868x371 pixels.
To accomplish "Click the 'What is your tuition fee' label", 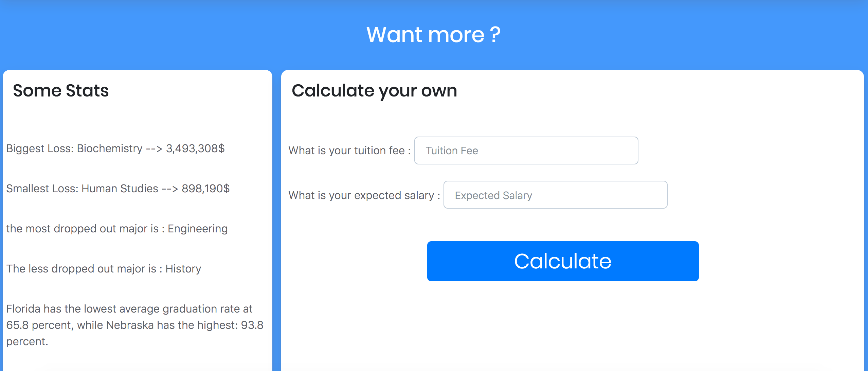I will (x=350, y=150).
